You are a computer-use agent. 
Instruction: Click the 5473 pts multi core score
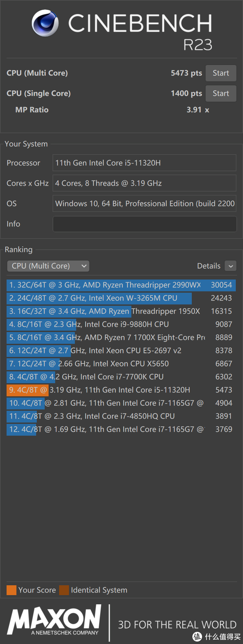pyautogui.click(x=186, y=73)
